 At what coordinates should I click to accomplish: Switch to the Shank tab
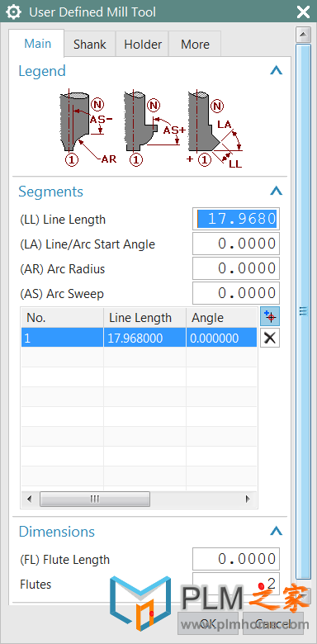[89, 45]
